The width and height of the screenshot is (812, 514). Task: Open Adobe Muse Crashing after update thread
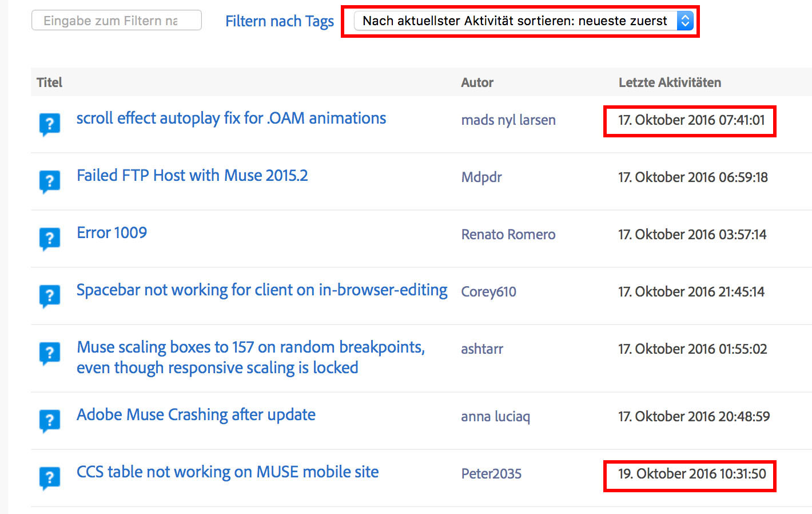click(x=196, y=415)
